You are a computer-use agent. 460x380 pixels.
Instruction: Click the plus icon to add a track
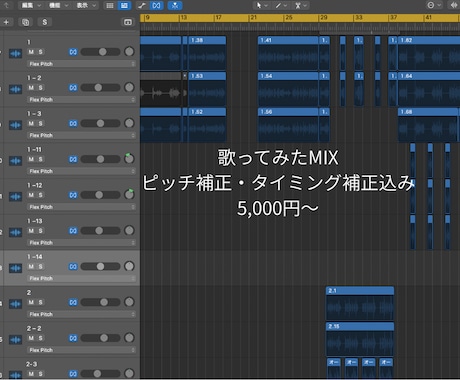point(6,22)
